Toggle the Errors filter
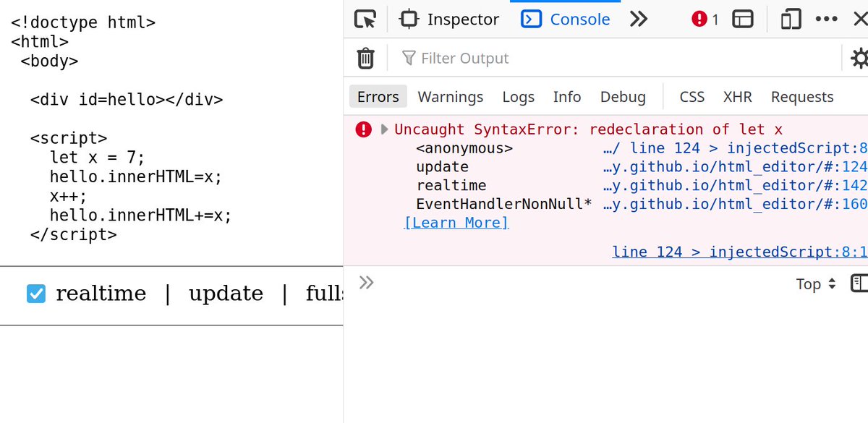 (x=378, y=97)
